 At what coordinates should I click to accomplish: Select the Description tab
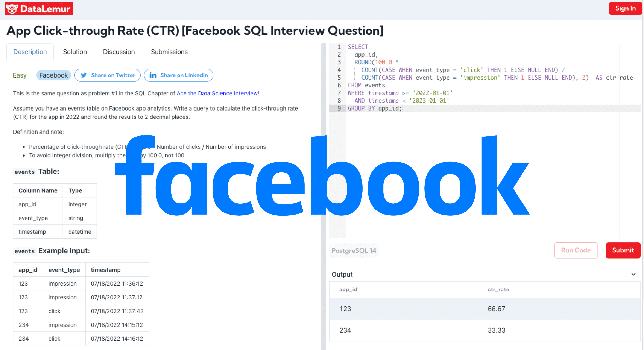click(30, 52)
